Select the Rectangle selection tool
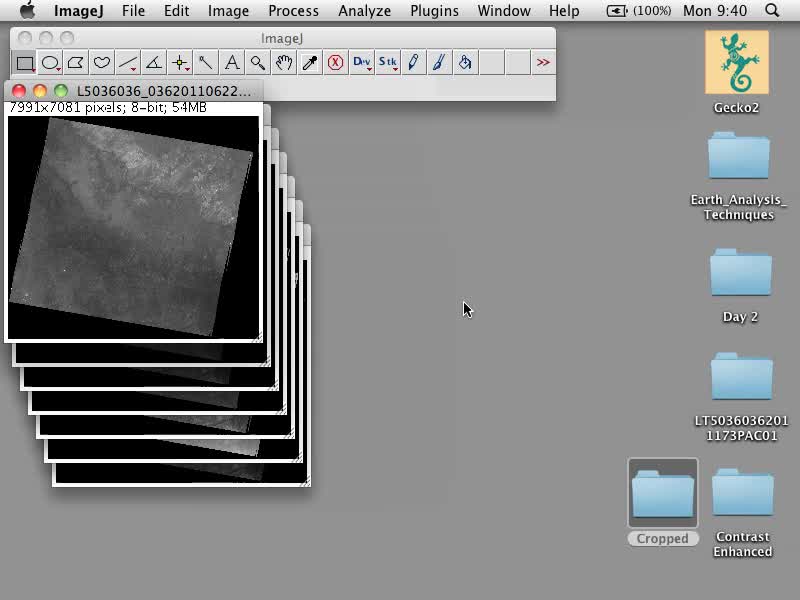 25,63
